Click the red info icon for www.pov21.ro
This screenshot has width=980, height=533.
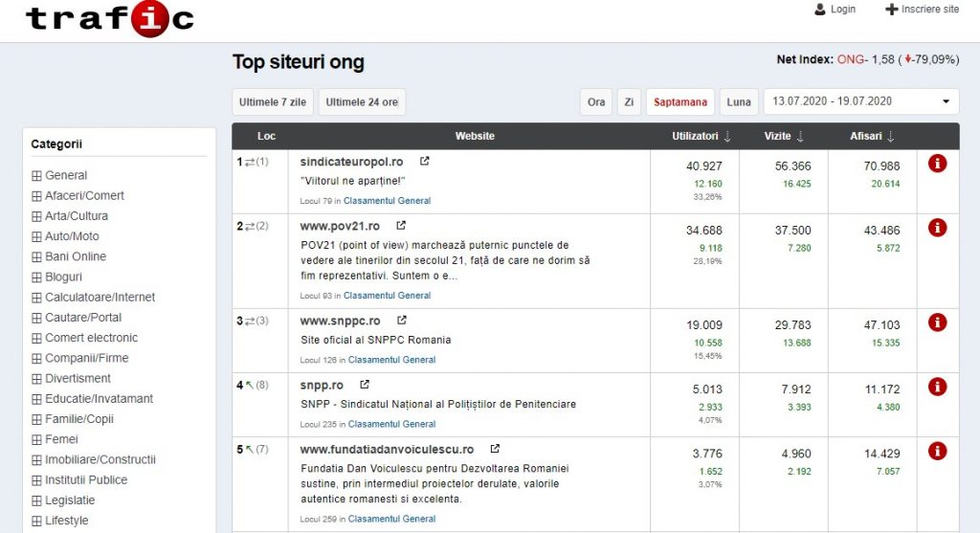coord(937,228)
